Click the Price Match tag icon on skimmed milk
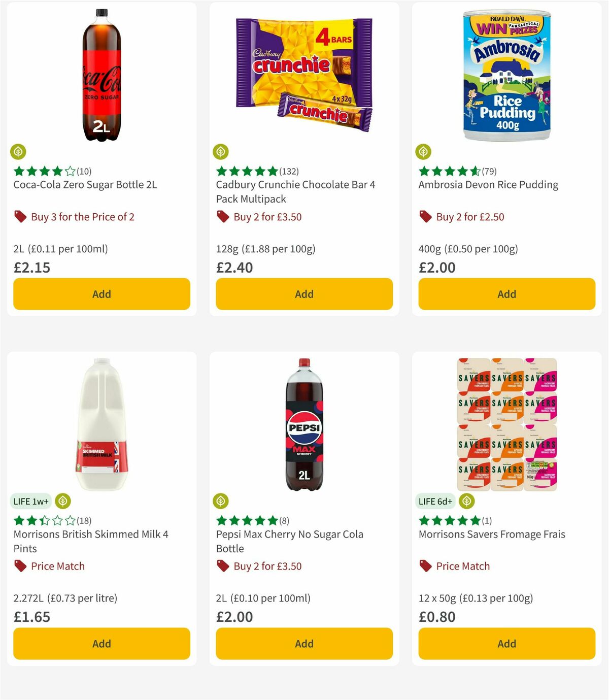The width and height of the screenshot is (609, 700). [19, 565]
